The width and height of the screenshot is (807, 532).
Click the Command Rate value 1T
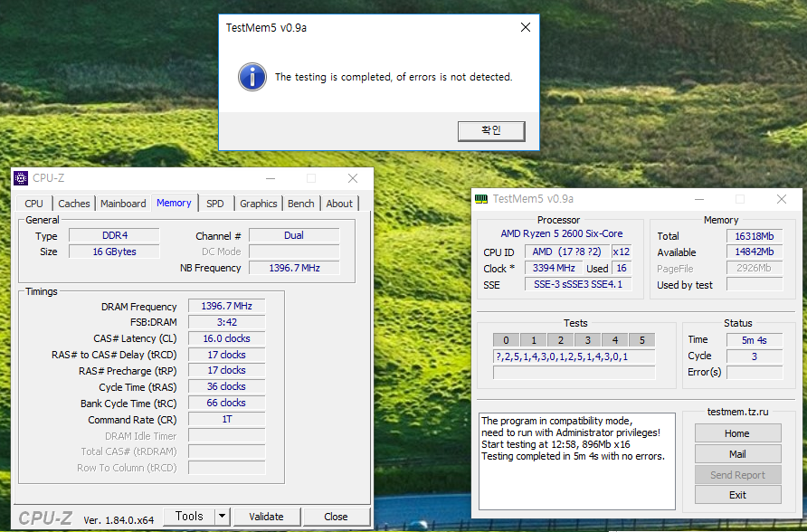pos(226,419)
